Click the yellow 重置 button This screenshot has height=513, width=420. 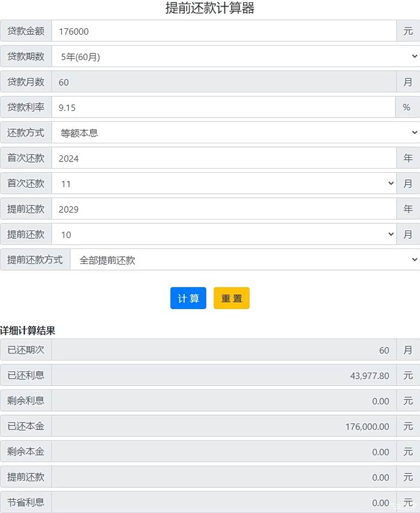pyautogui.click(x=231, y=298)
